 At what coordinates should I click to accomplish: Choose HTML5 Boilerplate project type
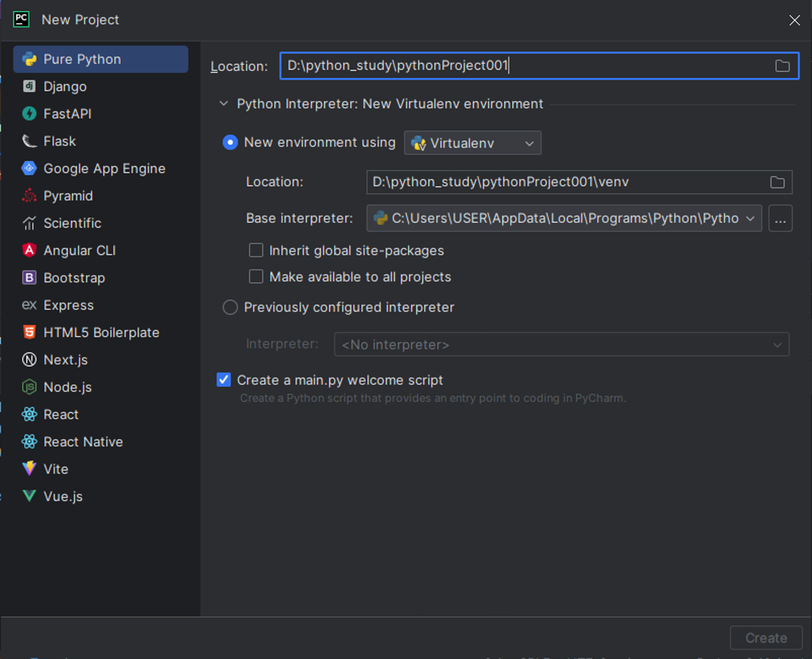tap(101, 332)
